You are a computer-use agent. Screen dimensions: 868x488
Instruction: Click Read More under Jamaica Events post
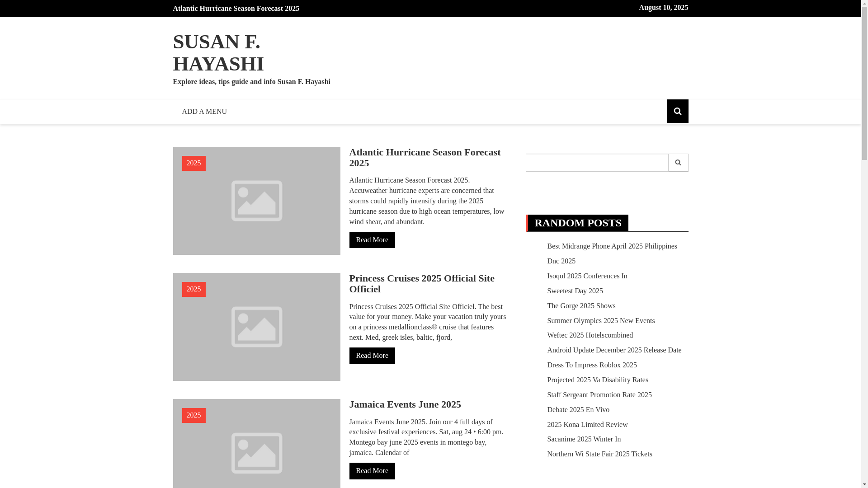(372, 471)
